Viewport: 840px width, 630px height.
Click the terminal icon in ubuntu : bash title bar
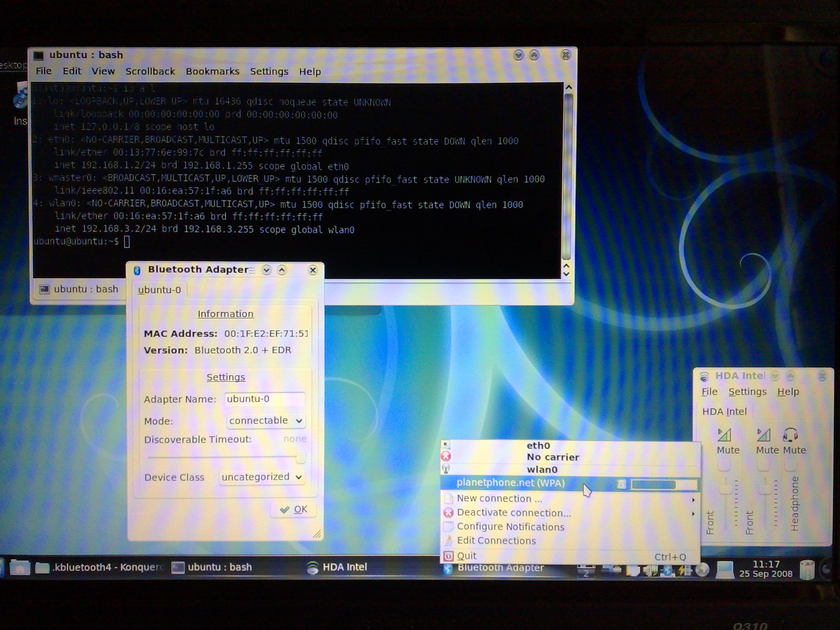point(39,56)
